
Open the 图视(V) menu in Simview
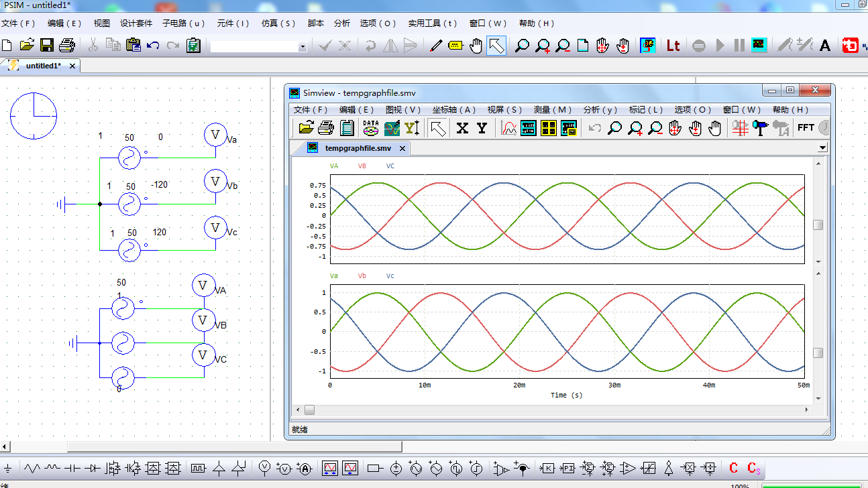[x=403, y=110]
